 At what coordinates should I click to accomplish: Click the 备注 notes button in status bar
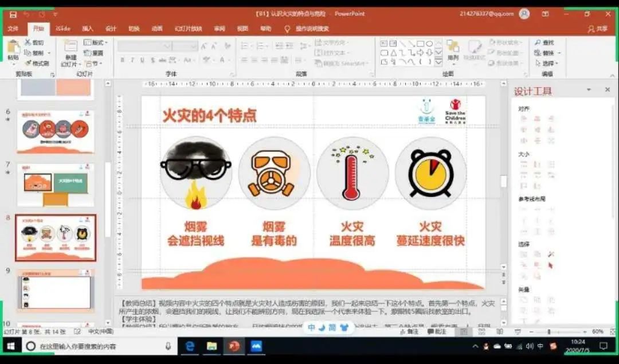click(x=408, y=332)
